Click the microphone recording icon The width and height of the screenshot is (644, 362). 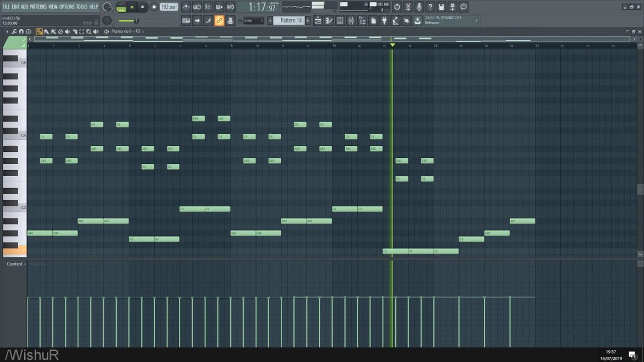[419, 7]
